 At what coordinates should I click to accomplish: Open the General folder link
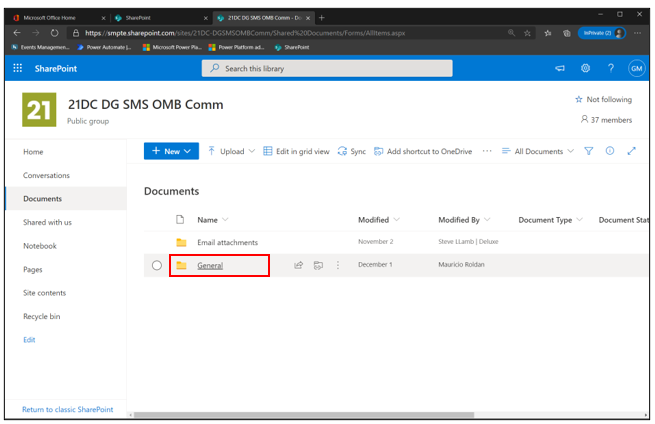click(210, 265)
